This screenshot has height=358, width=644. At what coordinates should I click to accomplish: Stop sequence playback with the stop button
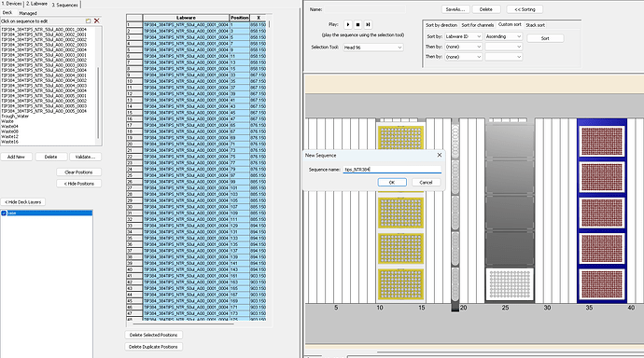point(357,24)
